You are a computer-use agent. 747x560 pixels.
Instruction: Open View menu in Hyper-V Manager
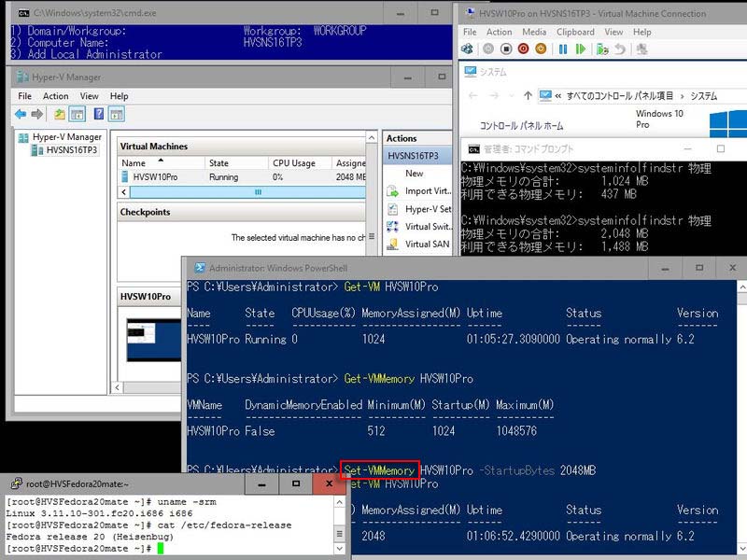89,96
